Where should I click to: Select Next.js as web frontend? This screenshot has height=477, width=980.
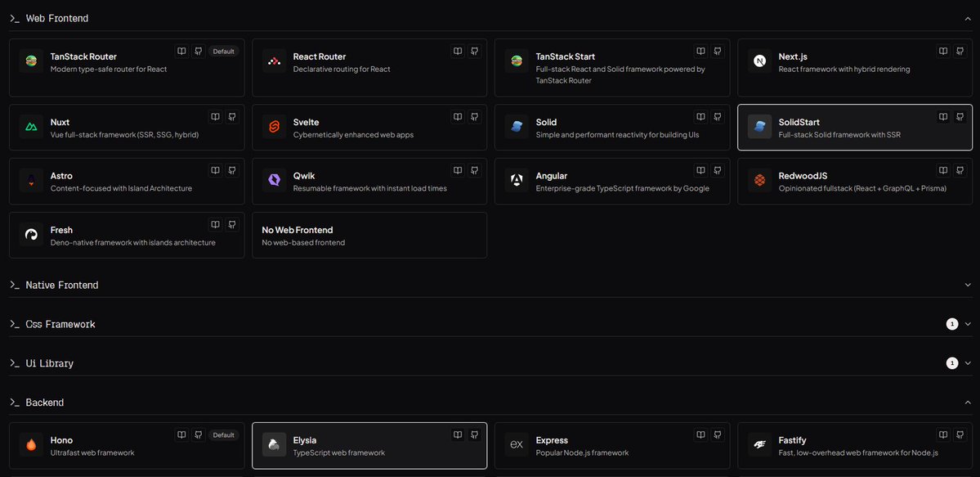(x=855, y=68)
